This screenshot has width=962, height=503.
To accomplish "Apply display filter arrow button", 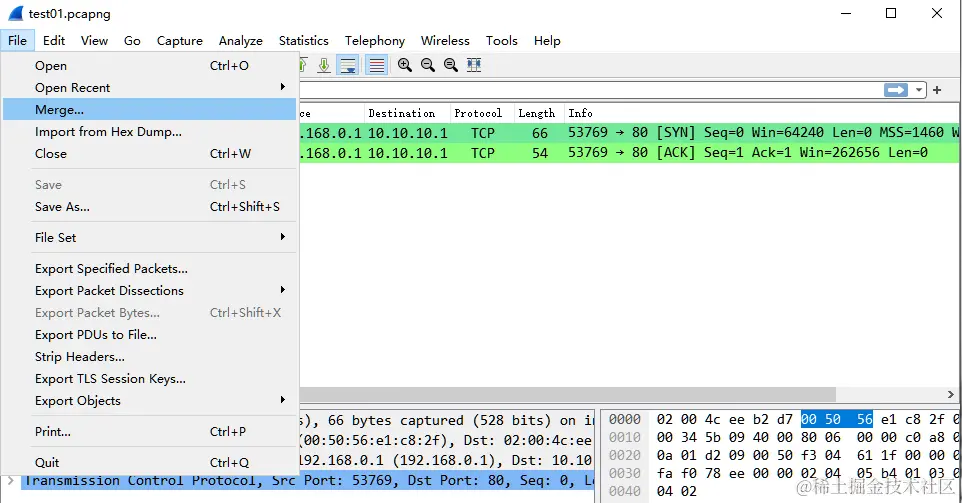I will pyautogui.click(x=896, y=90).
